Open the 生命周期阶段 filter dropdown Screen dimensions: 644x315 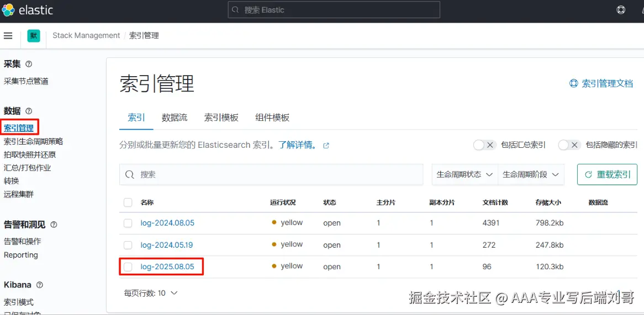531,175
